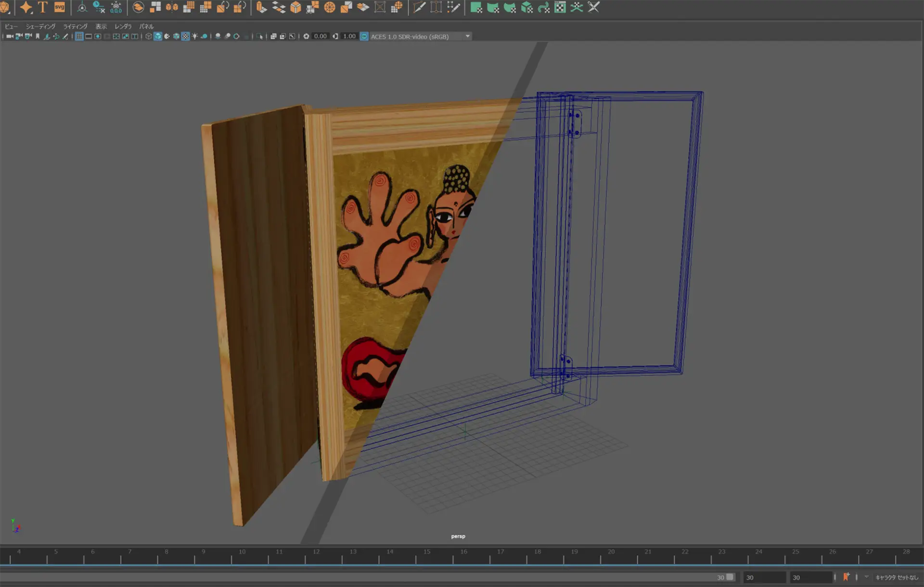Click the persp camera label
Screen dimensions: 924x587
point(458,536)
